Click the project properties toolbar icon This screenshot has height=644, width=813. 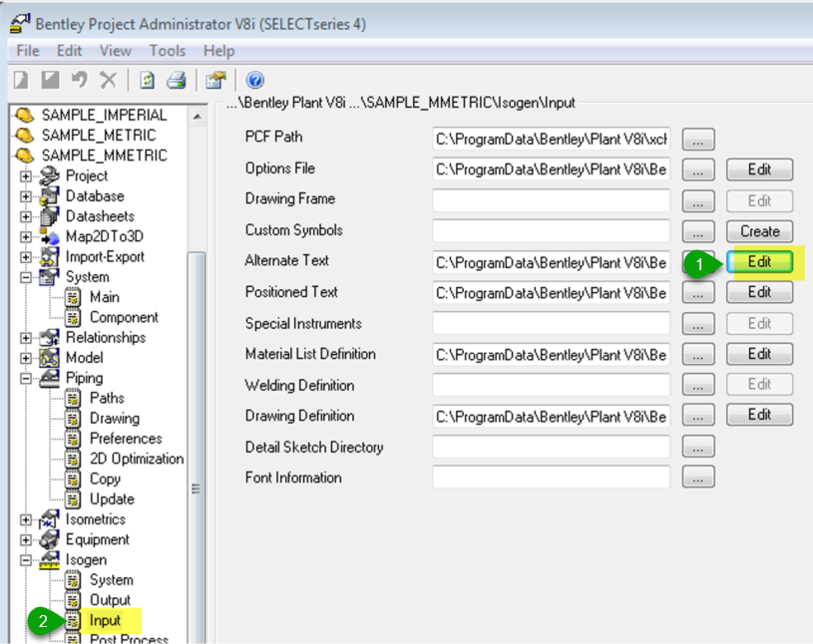[215, 81]
